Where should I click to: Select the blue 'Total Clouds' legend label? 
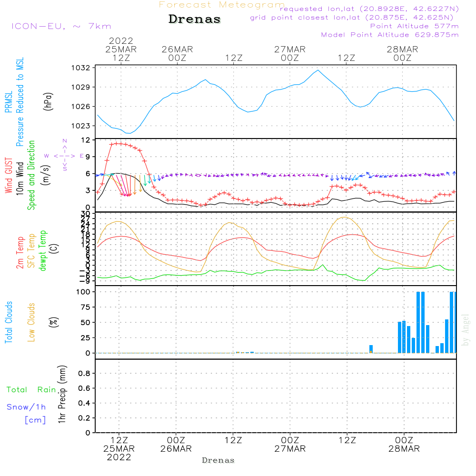coord(9,322)
